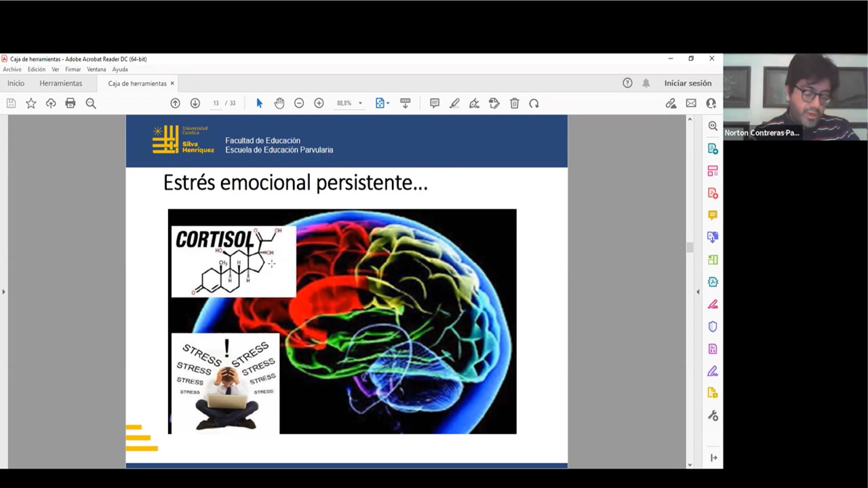Open the teal PDF tool in sidebar

pos(713,282)
